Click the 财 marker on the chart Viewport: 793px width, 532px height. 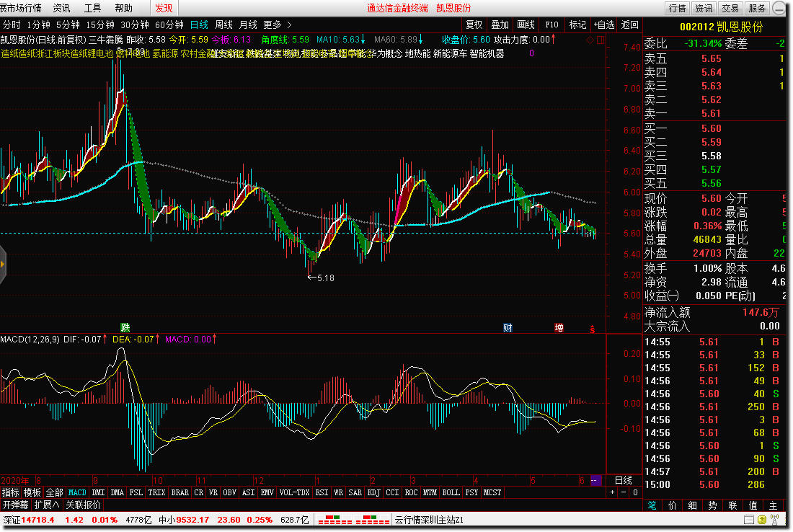508,328
